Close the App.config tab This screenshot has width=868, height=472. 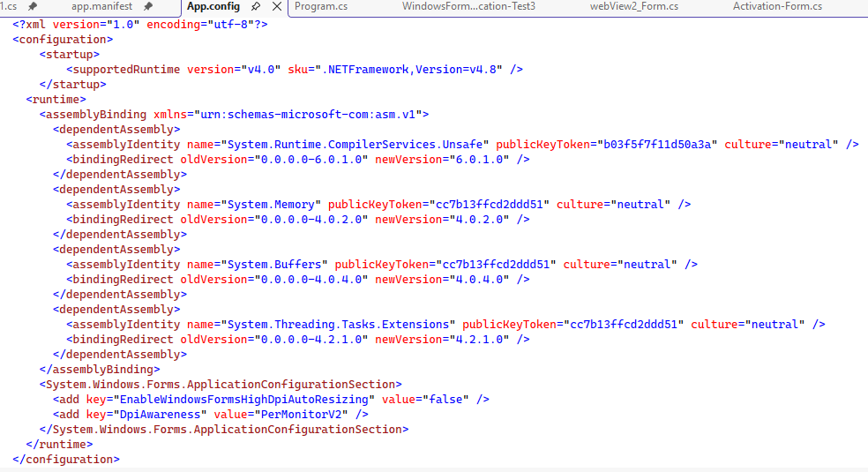pos(277,7)
